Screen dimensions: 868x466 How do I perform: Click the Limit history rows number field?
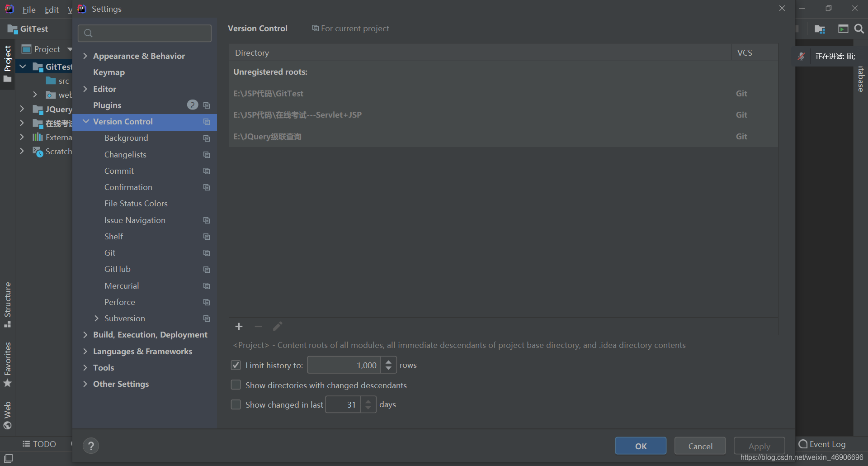click(x=344, y=365)
